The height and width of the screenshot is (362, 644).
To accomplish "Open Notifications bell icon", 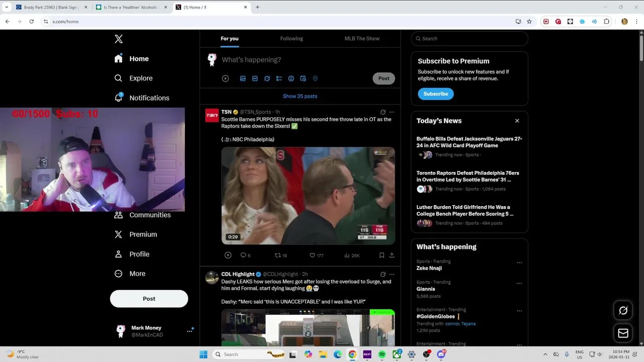I will tap(119, 98).
